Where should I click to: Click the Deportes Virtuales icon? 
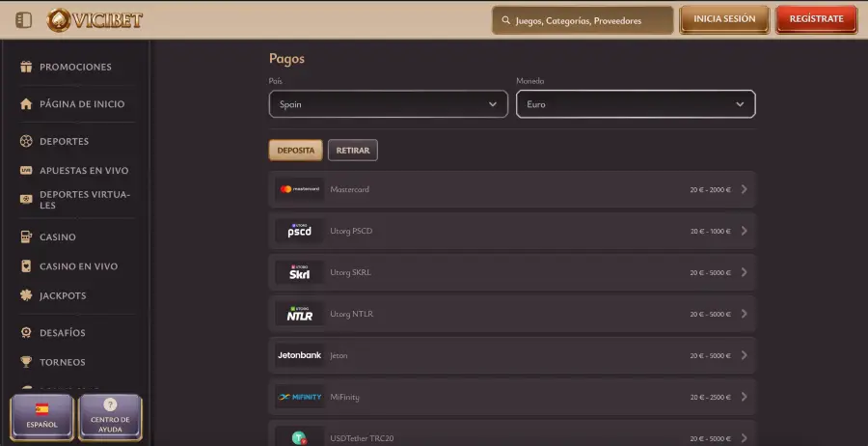click(26, 199)
